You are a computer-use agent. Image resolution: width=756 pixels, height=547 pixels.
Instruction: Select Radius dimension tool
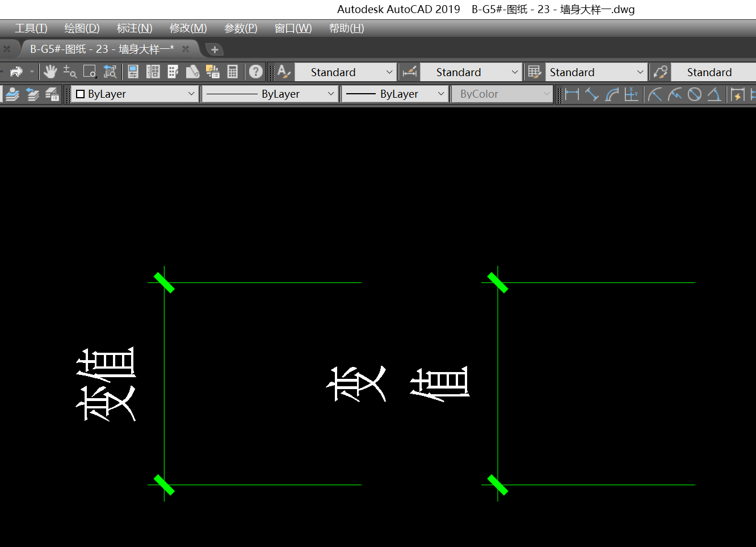pyautogui.click(x=655, y=94)
